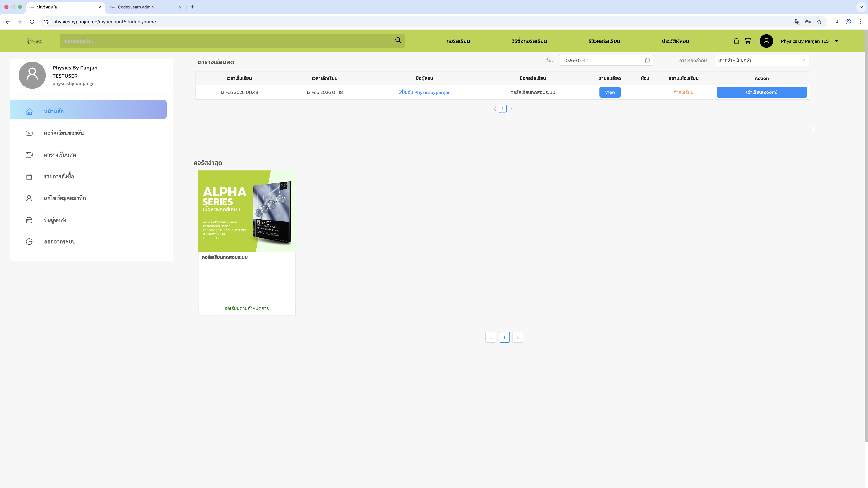Select ตารางเรียนสด sidebar item
The width and height of the screenshot is (868, 488).
coord(60,155)
